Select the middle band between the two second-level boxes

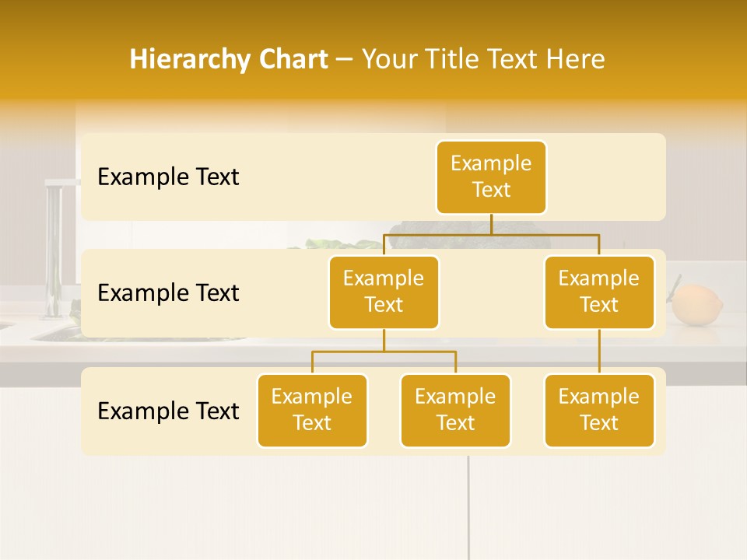491,293
